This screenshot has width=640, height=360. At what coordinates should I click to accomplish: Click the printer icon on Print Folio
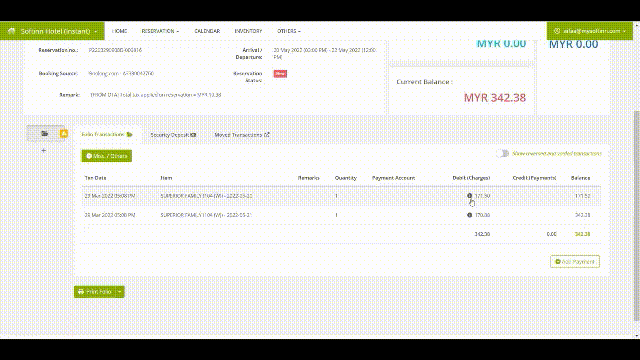(x=81, y=291)
